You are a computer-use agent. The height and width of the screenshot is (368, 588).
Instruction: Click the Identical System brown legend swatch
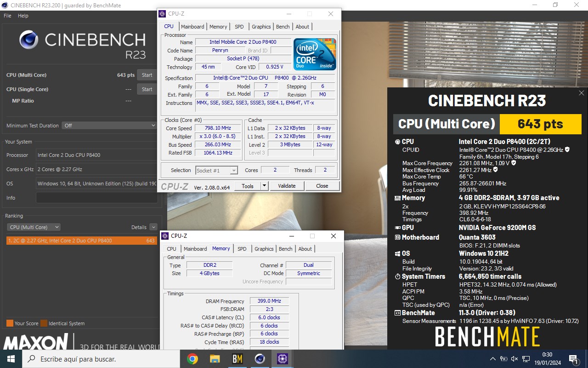[44, 323]
